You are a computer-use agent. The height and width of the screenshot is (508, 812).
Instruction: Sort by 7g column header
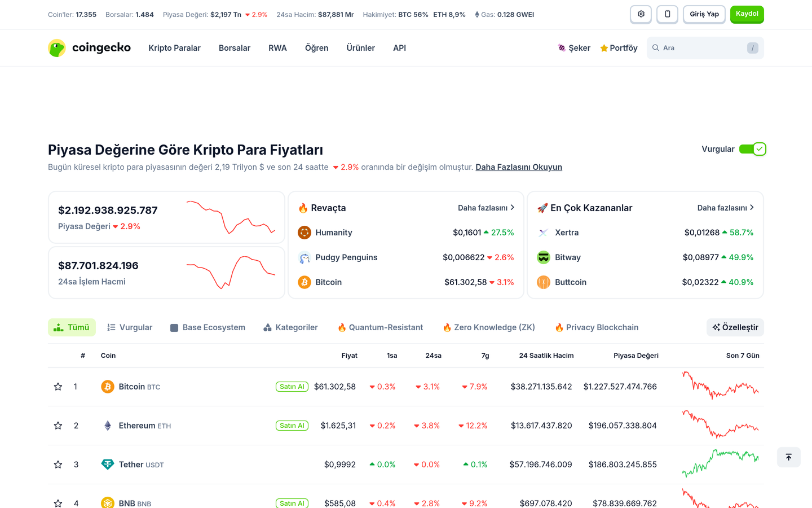pyautogui.click(x=486, y=356)
